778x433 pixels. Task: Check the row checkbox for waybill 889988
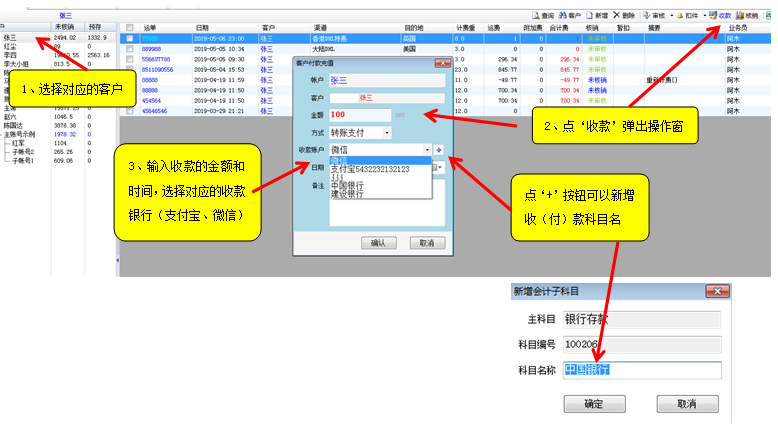point(129,48)
